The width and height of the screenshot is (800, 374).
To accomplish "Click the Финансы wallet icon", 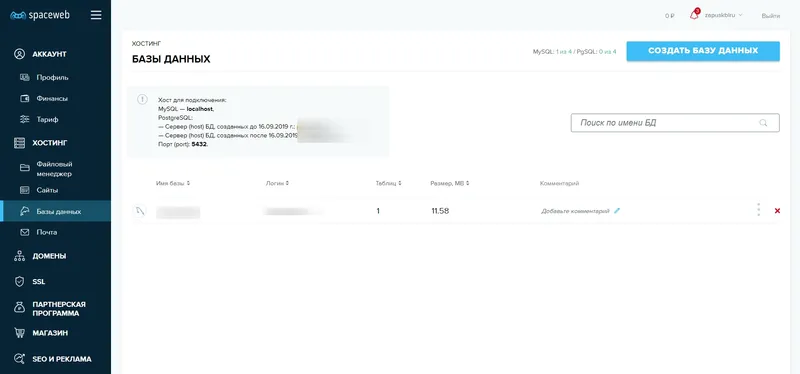I will pos(24,98).
